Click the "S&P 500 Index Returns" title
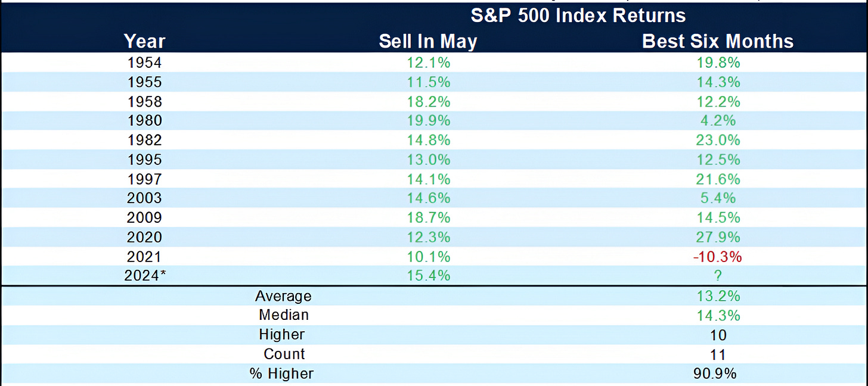Image resolution: width=868 pixels, height=386 pixels. coord(578,15)
